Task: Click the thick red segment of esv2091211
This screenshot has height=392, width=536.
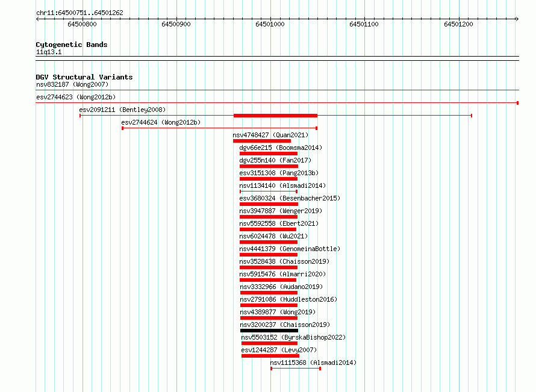Action: click(275, 116)
